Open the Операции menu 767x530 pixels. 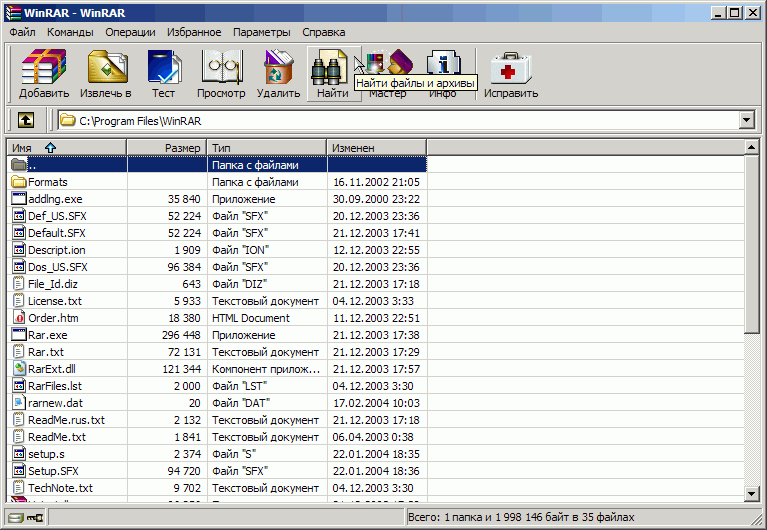pyautogui.click(x=130, y=32)
